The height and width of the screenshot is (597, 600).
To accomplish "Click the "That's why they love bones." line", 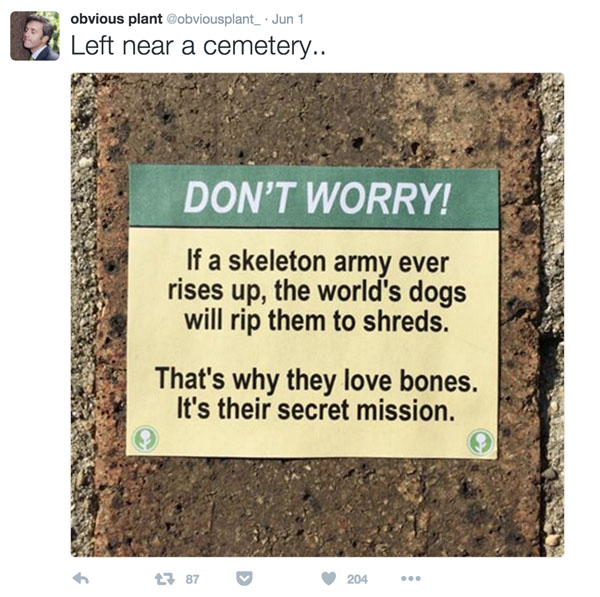I will pyautogui.click(x=313, y=380).
